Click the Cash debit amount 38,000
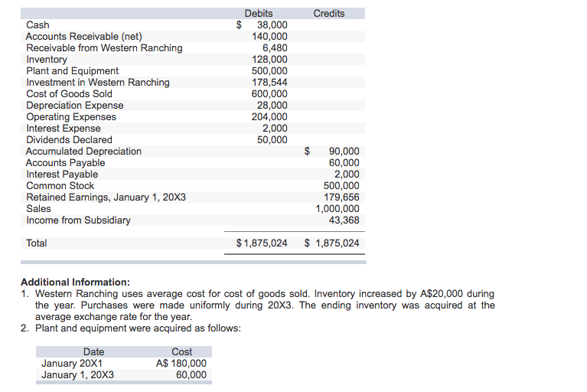 click(272, 24)
